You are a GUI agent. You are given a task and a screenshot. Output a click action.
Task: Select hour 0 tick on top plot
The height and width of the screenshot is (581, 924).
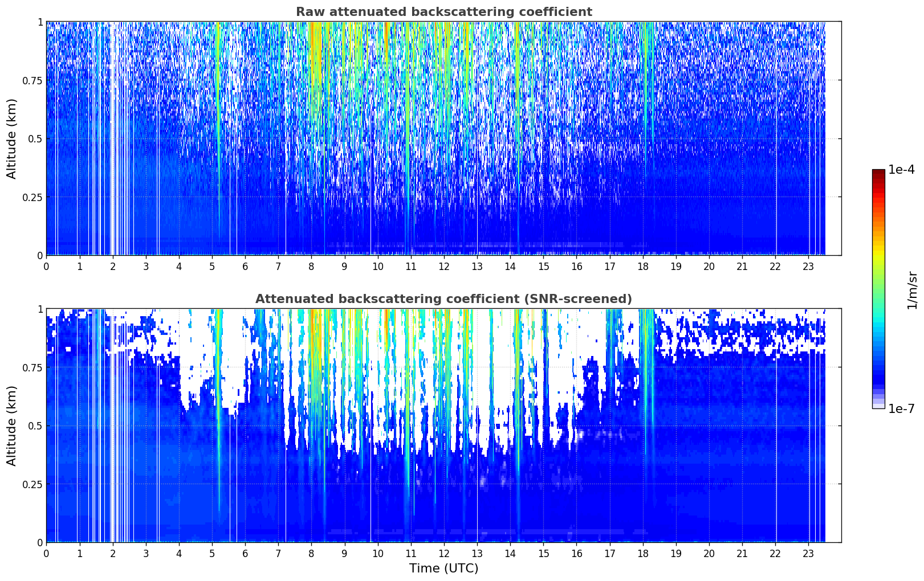47,266
